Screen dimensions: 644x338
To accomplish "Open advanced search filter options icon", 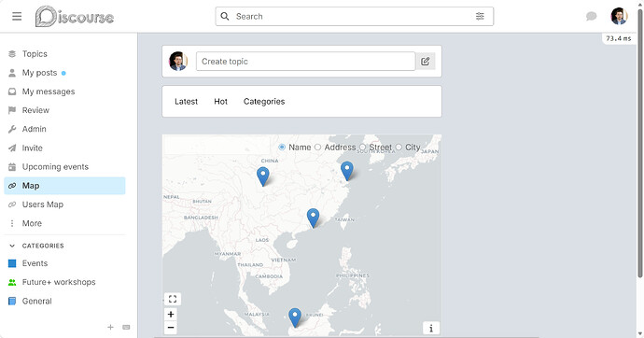I will [480, 17].
